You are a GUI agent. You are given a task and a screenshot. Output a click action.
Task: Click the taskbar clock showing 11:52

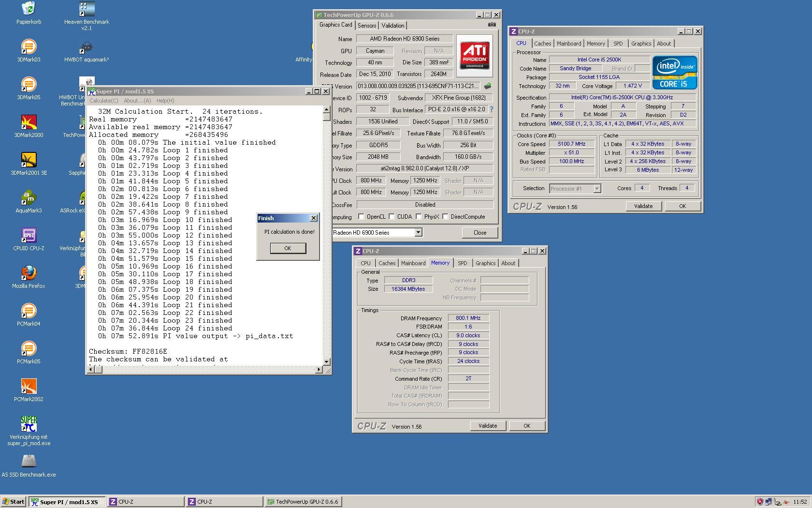[800, 502]
